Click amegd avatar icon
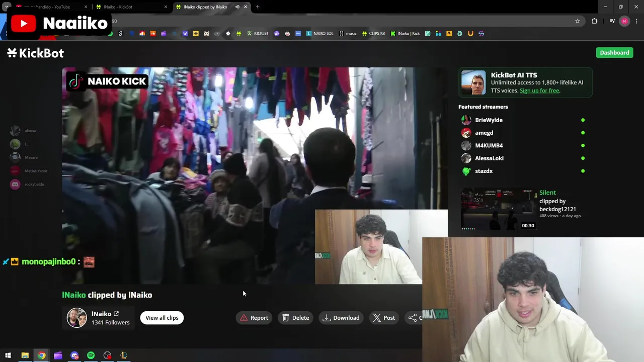Screen dimensions: 644x362 466,133
